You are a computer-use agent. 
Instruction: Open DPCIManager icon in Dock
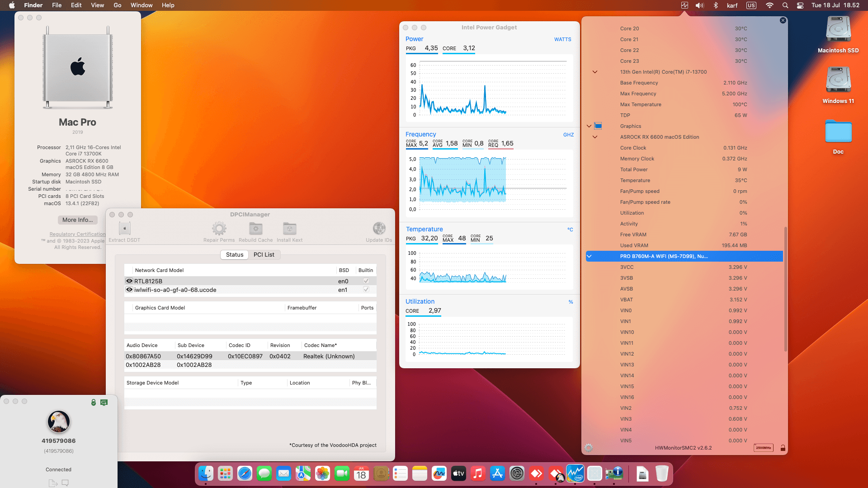[x=614, y=474]
